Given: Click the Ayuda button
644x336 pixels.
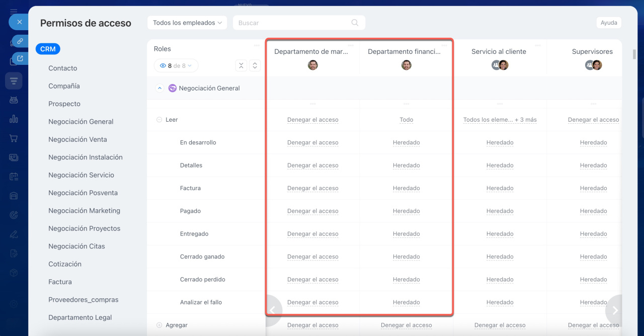Looking at the screenshot, I should pyautogui.click(x=609, y=23).
